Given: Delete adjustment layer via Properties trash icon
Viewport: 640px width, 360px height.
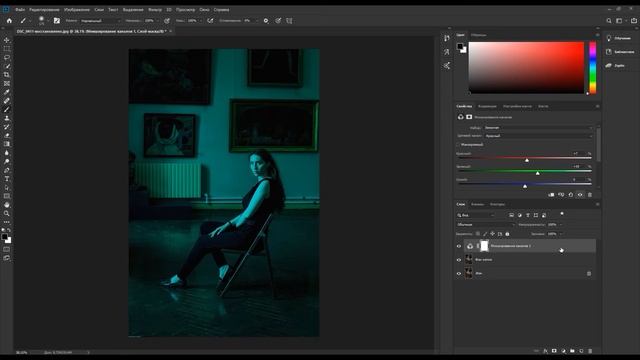Looking at the screenshot, I should click(590, 195).
